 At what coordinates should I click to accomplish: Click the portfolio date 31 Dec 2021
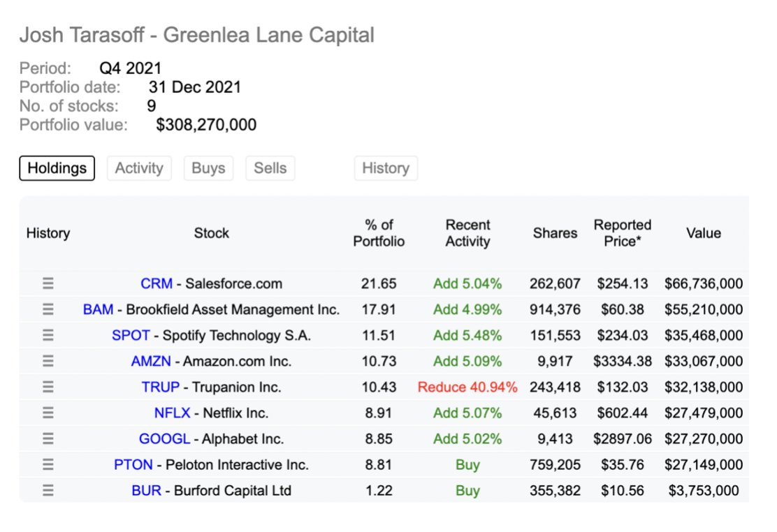pyautogui.click(x=195, y=87)
